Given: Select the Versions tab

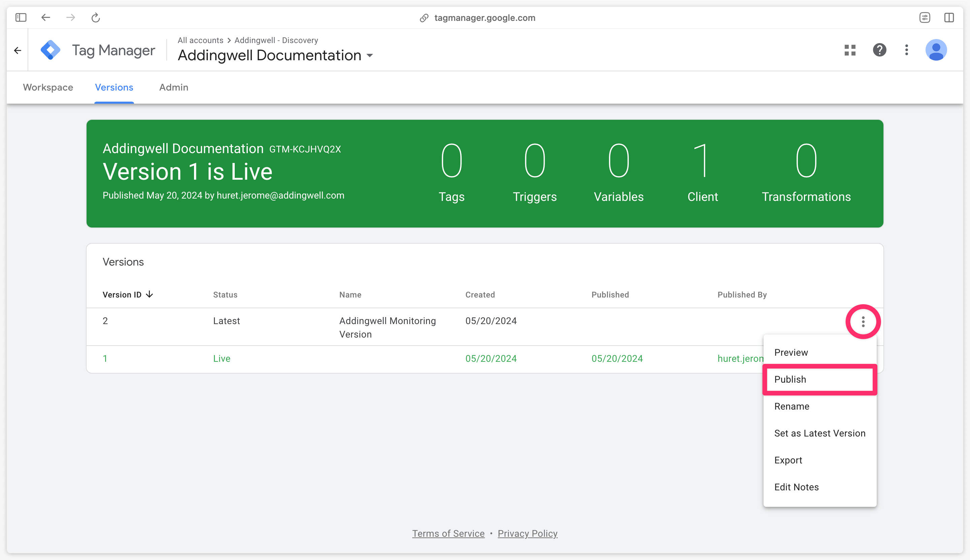Looking at the screenshot, I should coord(114,87).
